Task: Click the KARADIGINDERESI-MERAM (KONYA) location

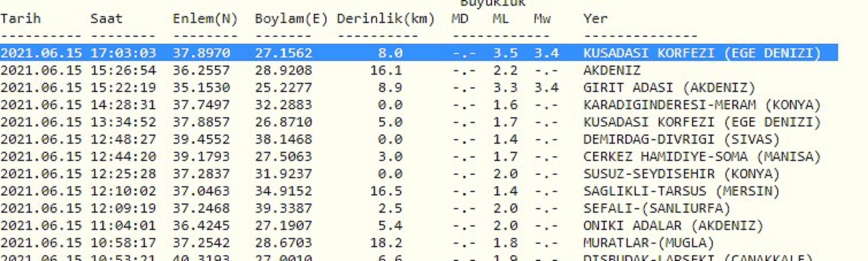Action: pos(702,105)
